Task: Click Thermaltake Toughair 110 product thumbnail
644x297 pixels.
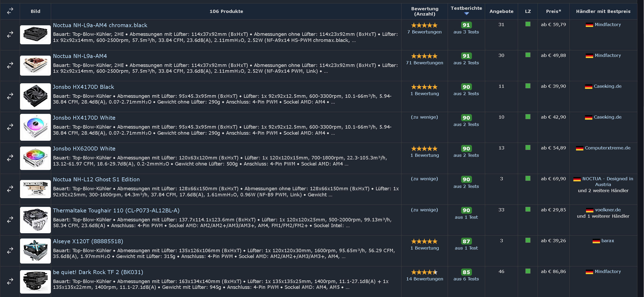Action: pyautogui.click(x=35, y=220)
